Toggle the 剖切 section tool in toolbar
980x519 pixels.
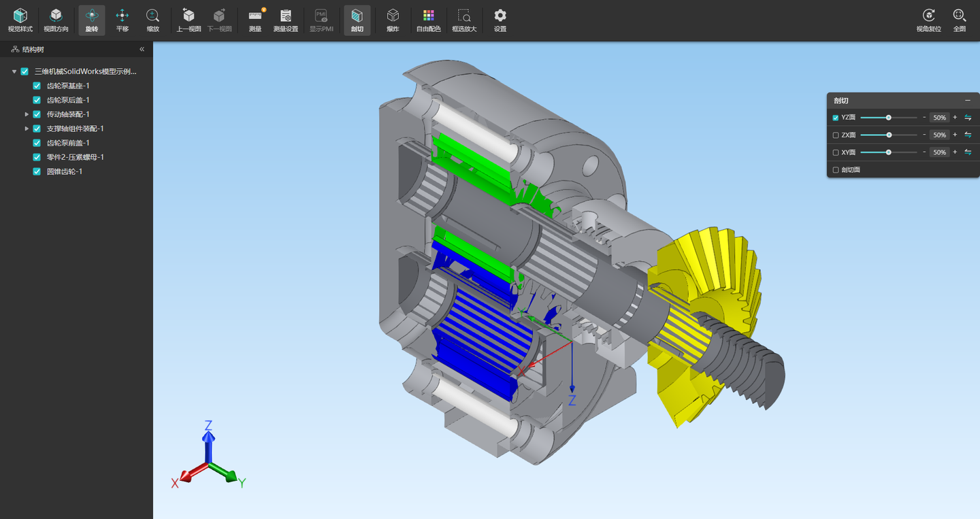tap(357, 20)
